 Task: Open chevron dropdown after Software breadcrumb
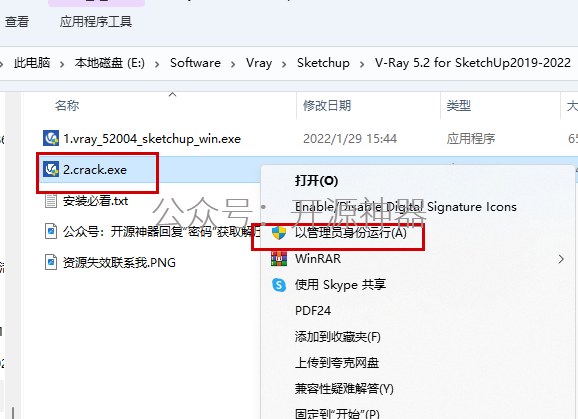(x=233, y=64)
